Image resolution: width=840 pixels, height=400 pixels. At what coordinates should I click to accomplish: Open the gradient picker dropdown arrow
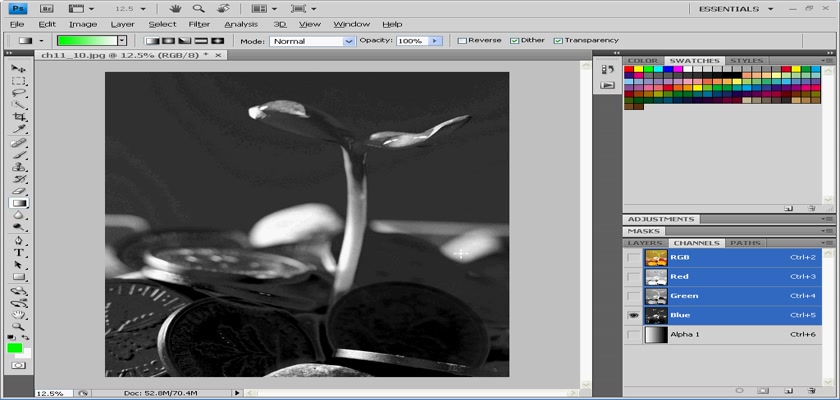click(122, 41)
